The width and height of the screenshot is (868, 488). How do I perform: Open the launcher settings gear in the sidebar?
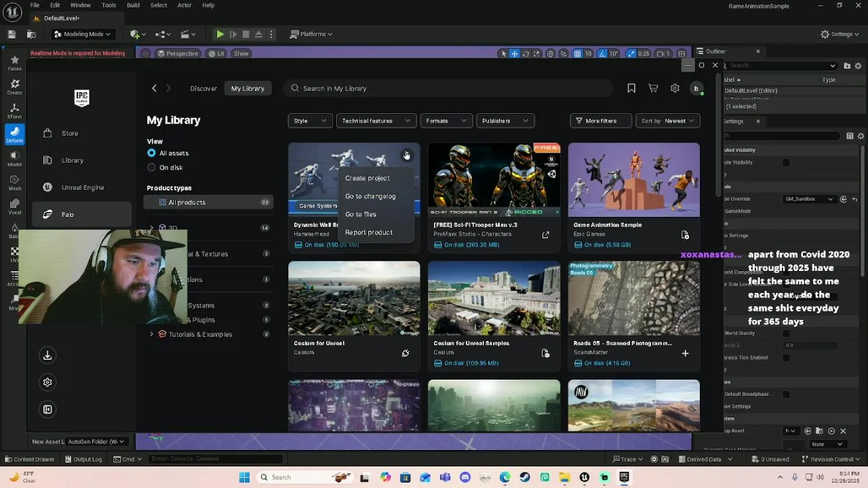coord(47,382)
